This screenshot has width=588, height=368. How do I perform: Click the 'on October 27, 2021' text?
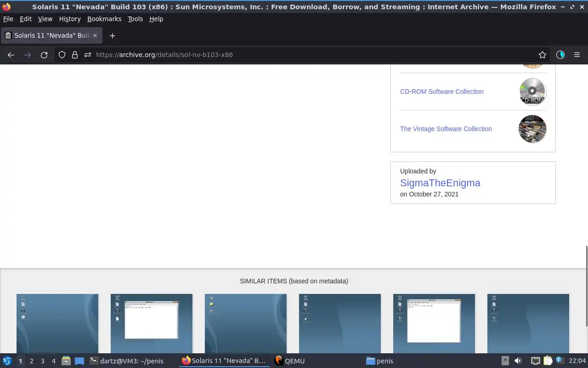tap(430, 194)
